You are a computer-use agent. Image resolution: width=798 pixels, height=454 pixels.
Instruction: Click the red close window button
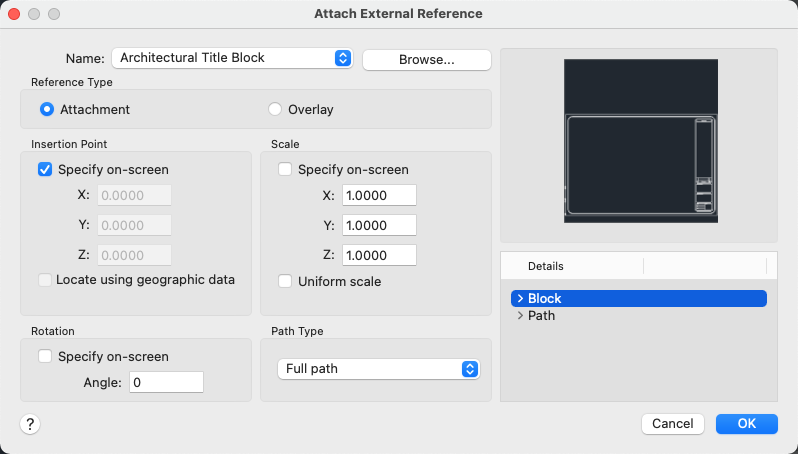pos(13,14)
